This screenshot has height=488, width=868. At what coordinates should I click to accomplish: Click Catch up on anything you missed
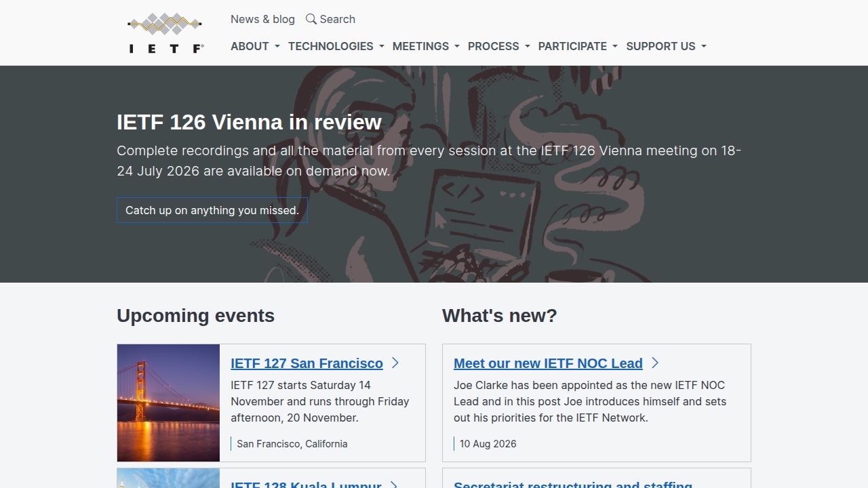[x=212, y=210]
